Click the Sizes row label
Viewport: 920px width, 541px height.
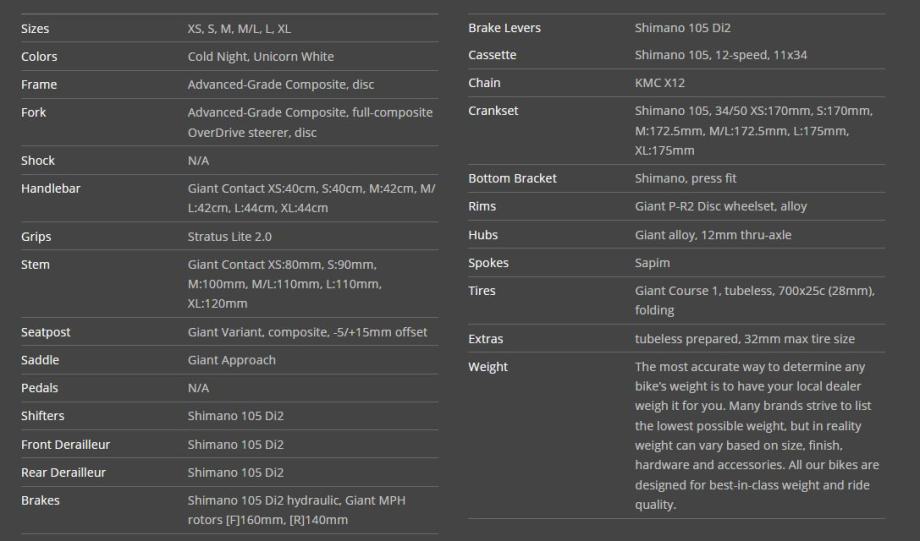pos(35,29)
